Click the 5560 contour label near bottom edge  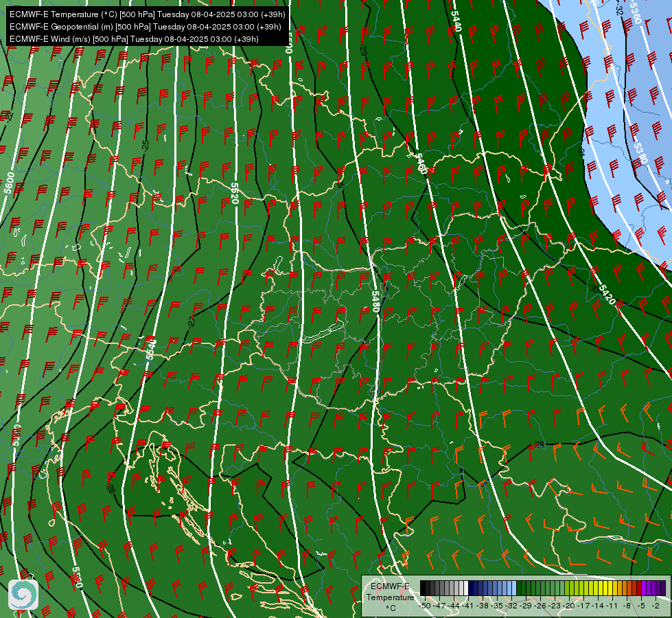77,577
